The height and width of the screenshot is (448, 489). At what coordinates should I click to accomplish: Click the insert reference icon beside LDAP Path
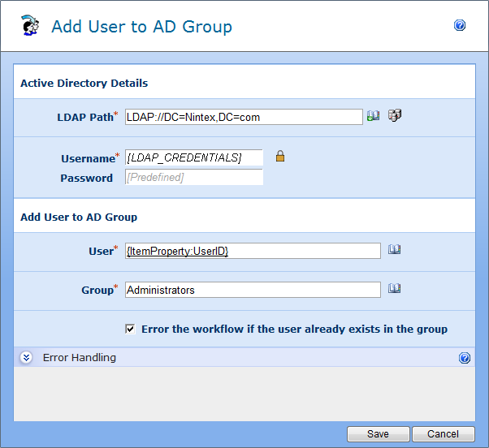pos(374,116)
